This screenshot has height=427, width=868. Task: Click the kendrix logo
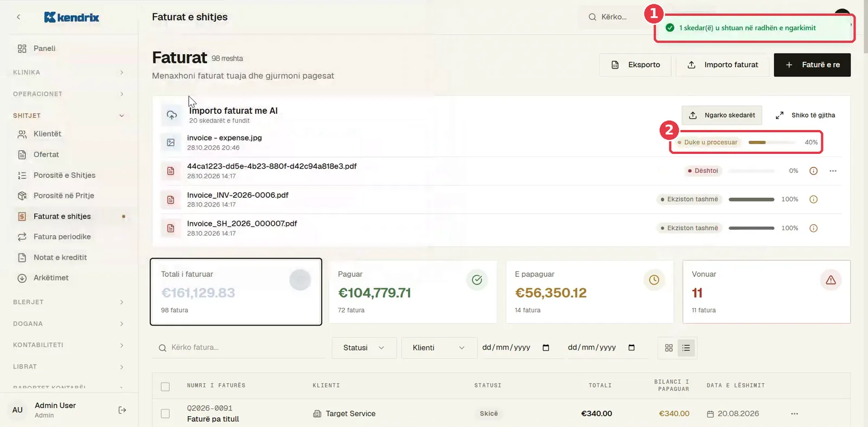coord(72,17)
